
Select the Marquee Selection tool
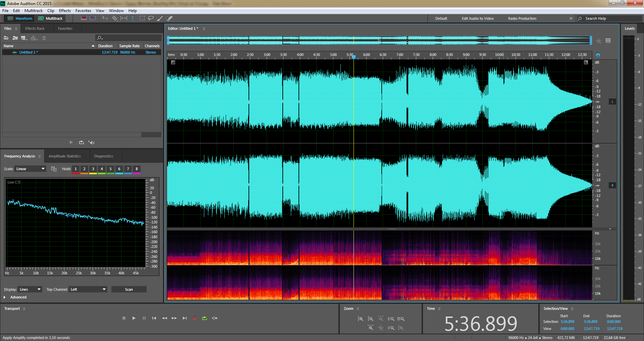tap(142, 18)
